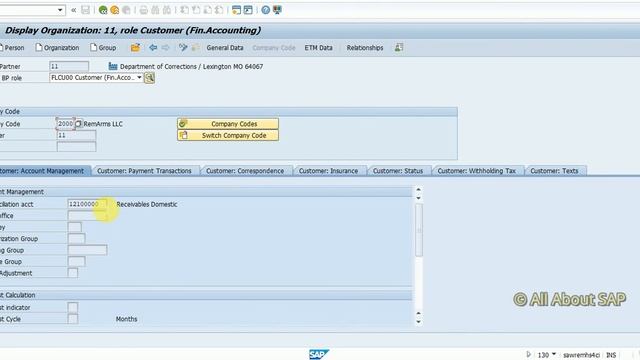Screen dimensions: 640x360
Task: Open the Relationships view
Action: pyautogui.click(x=365, y=48)
